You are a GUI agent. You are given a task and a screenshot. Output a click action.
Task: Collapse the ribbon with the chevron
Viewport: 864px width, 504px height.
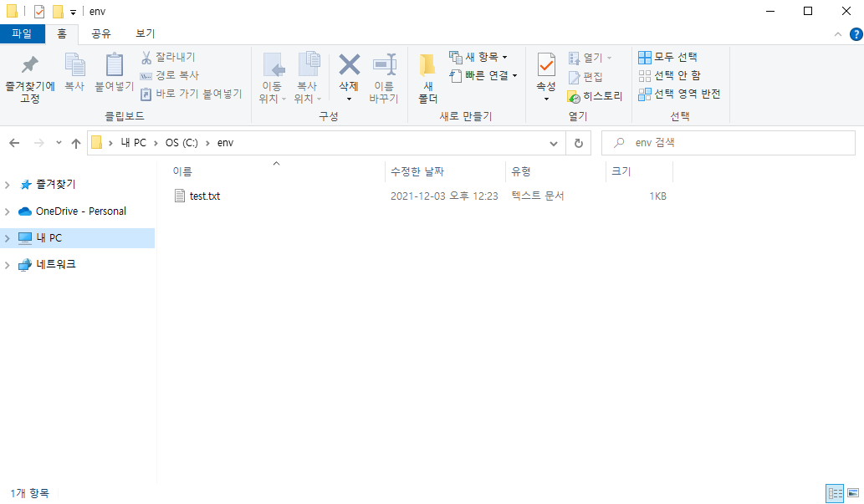click(x=837, y=34)
